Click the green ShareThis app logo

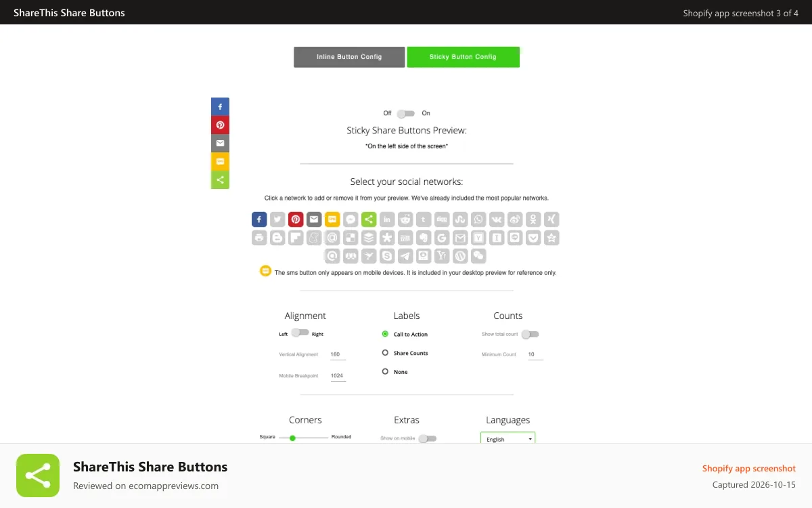pyautogui.click(x=38, y=475)
